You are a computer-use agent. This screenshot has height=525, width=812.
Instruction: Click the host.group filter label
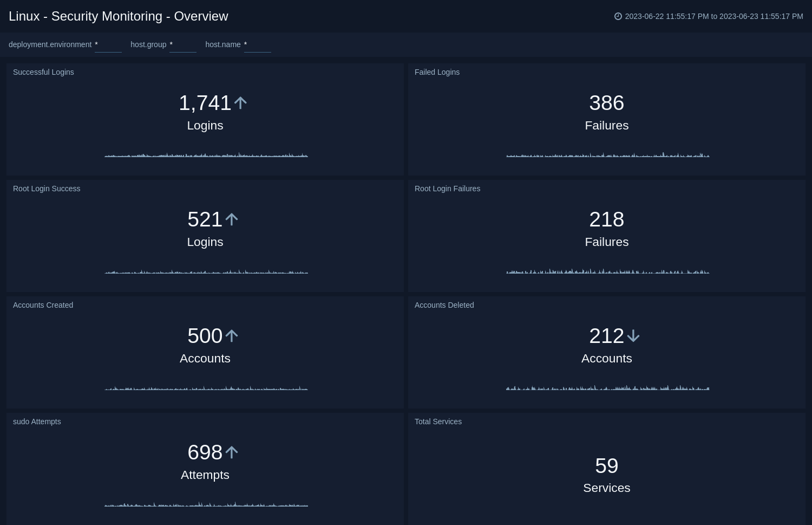click(x=148, y=44)
